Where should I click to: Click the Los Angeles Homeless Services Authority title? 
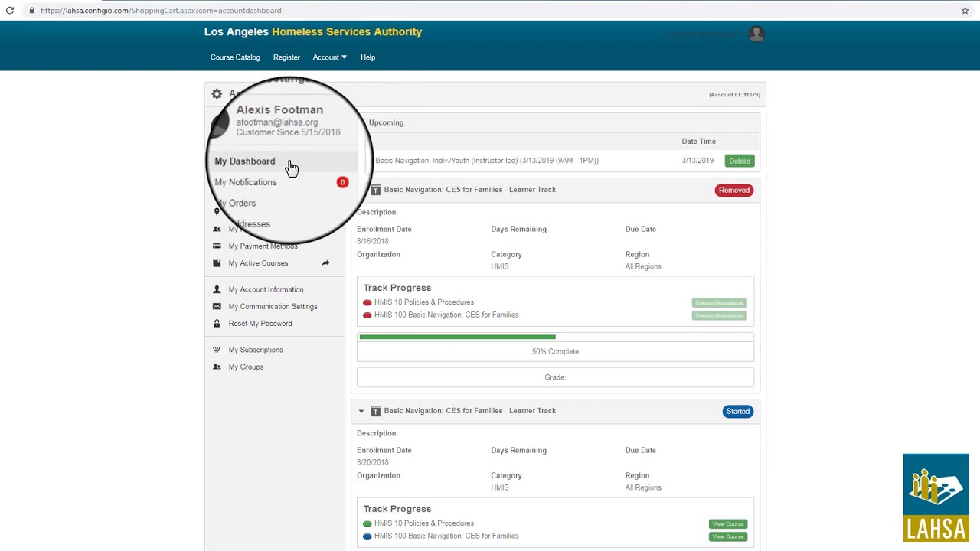pyautogui.click(x=313, y=31)
